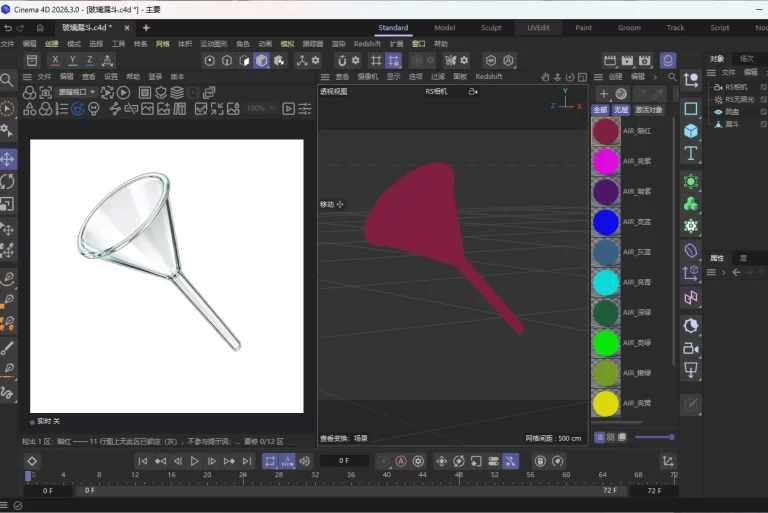This screenshot has width=768, height=513.
Task: Toggle visibility checkbox for RS无限光 object
Action: click(763, 99)
